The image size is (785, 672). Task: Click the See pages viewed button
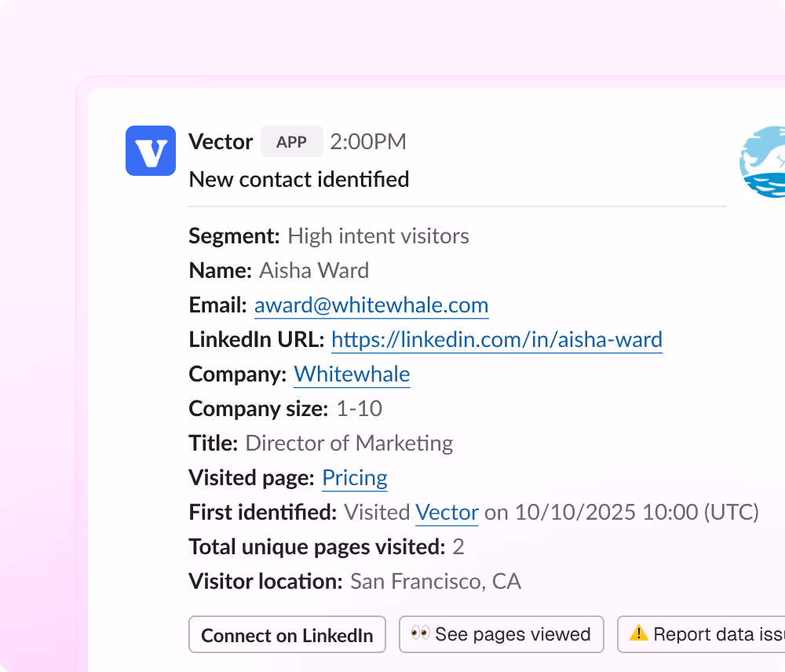click(x=501, y=634)
